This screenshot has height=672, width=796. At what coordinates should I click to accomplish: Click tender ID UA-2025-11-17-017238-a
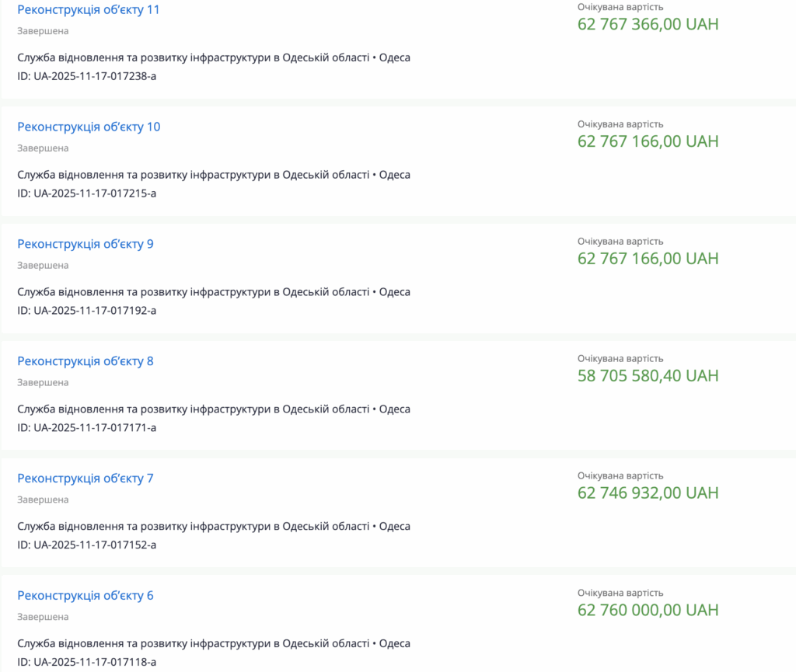click(86, 76)
